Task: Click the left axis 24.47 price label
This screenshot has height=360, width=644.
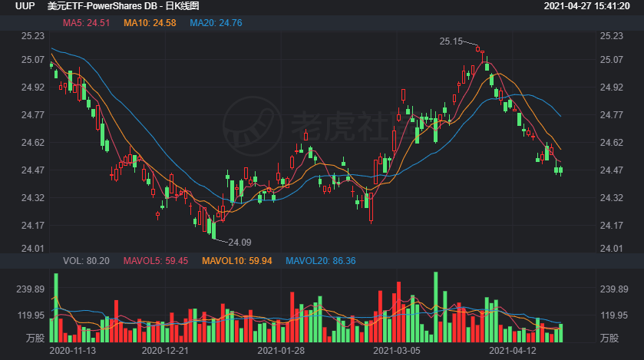Action: 33,170
